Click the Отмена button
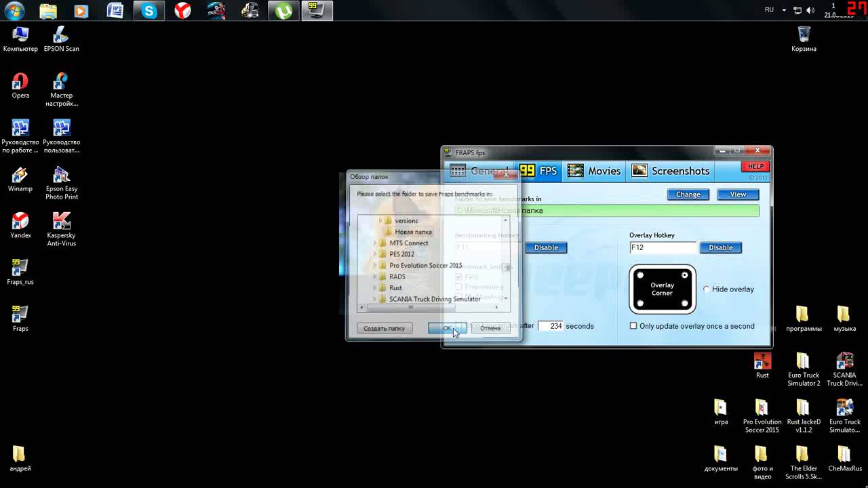Image resolution: width=868 pixels, height=488 pixels. 490,328
